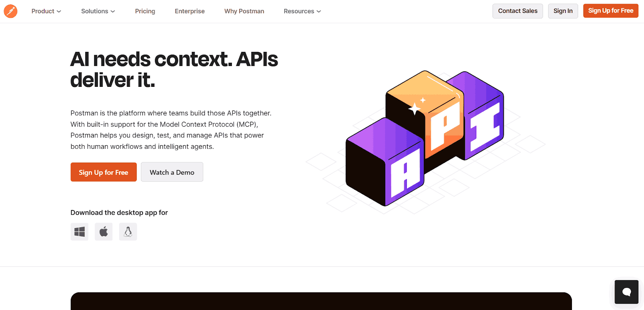Open the Enterprise nav item

point(190,11)
